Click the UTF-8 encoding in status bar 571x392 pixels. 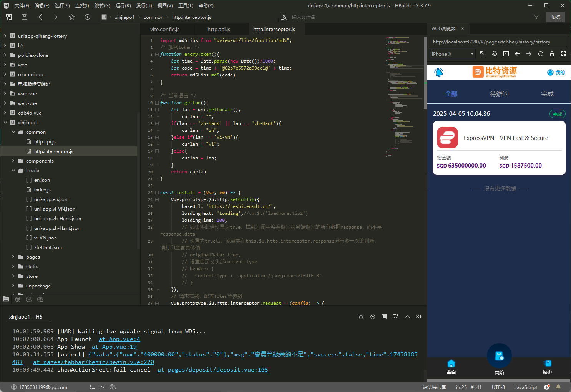pos(498,387)
